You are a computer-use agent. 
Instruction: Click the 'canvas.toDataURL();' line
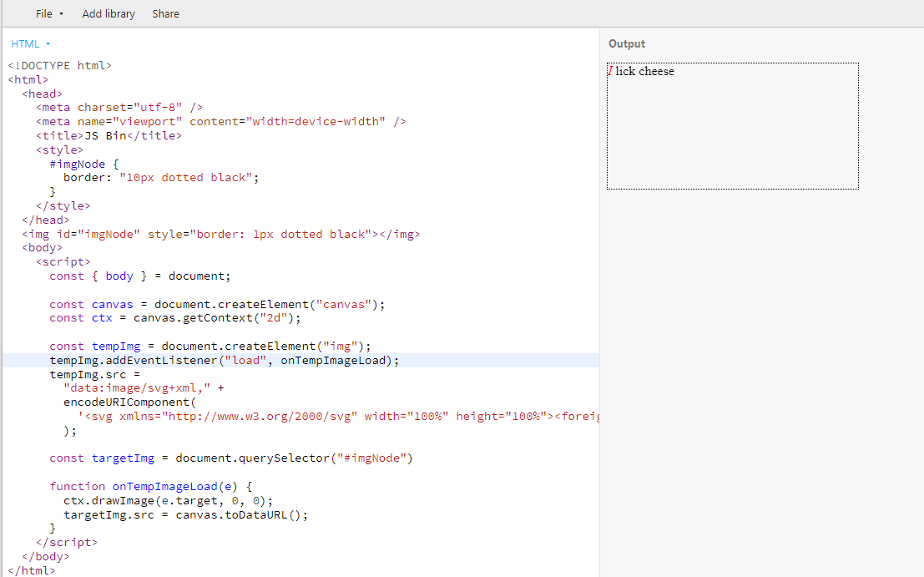coord(185,514)
